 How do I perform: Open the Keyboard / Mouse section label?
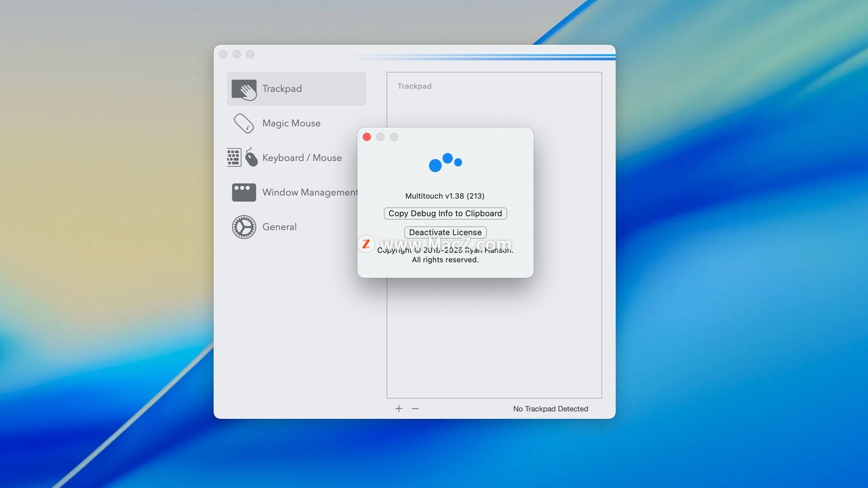click(302, 158)
